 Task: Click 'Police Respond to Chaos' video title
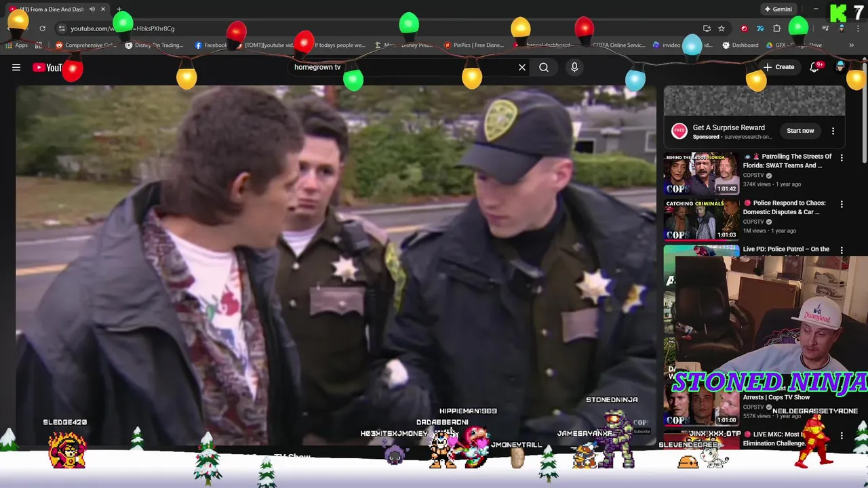click(x=786, y=207)
